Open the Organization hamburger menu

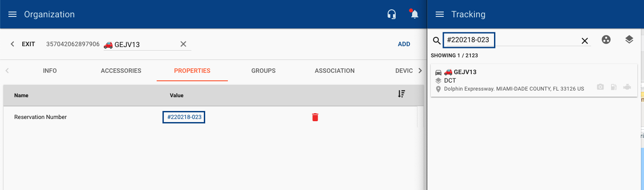[12, 14]
